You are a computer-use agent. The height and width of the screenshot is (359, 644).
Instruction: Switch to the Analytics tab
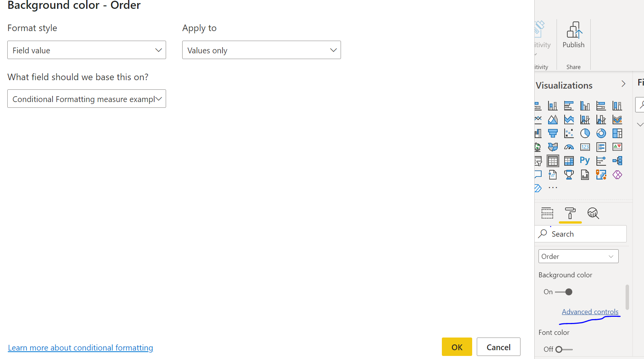click(593, 213)
